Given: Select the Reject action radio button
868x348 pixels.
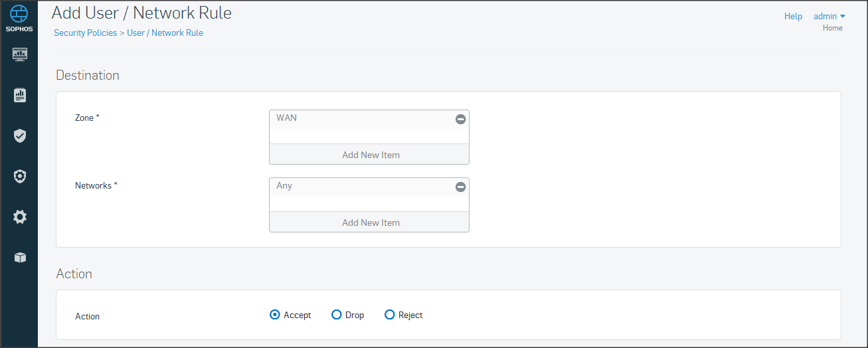Looking at the screenshot, I should pyautogui.click(x=390, y=315).
